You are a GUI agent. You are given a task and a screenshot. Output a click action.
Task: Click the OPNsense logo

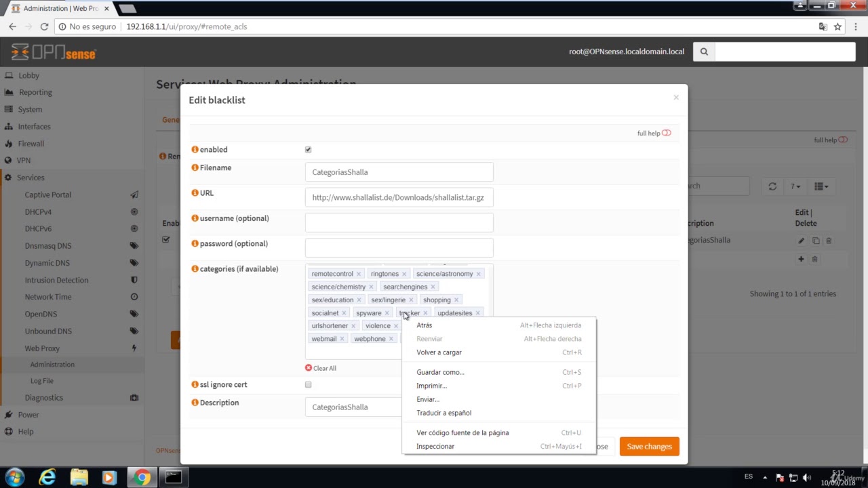54,52
